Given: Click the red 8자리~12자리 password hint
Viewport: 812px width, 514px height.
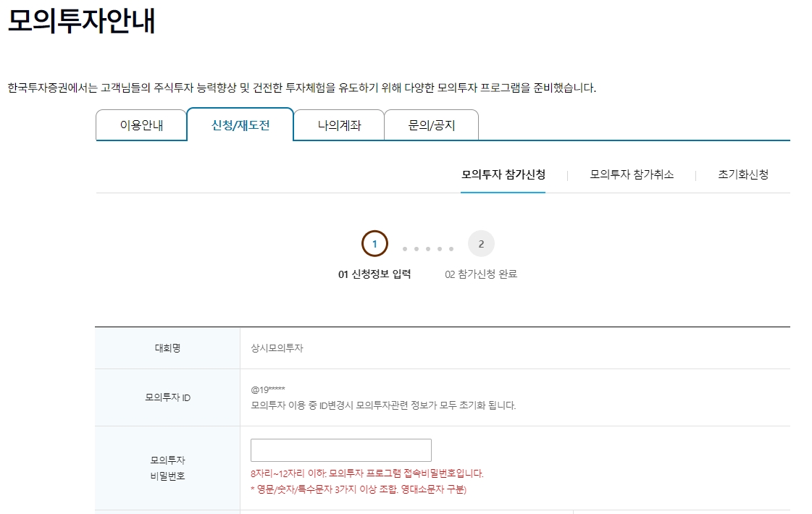Looking at the screenshot, I should click(x=367, y=473).
